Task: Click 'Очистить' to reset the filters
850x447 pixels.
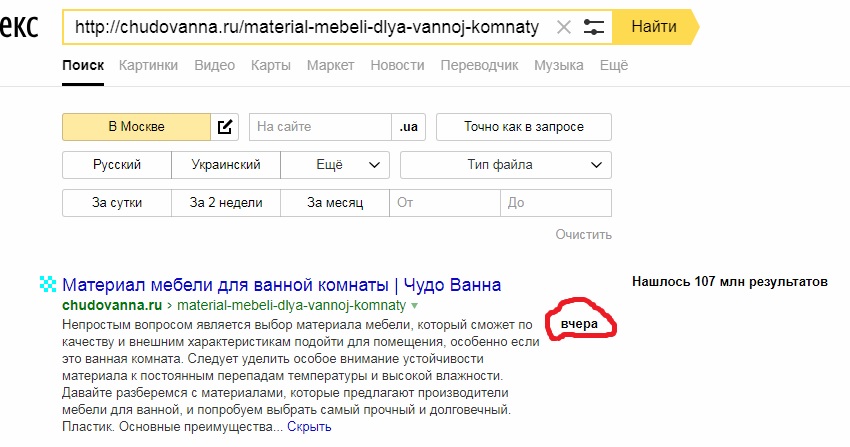Action: point(583,235)
